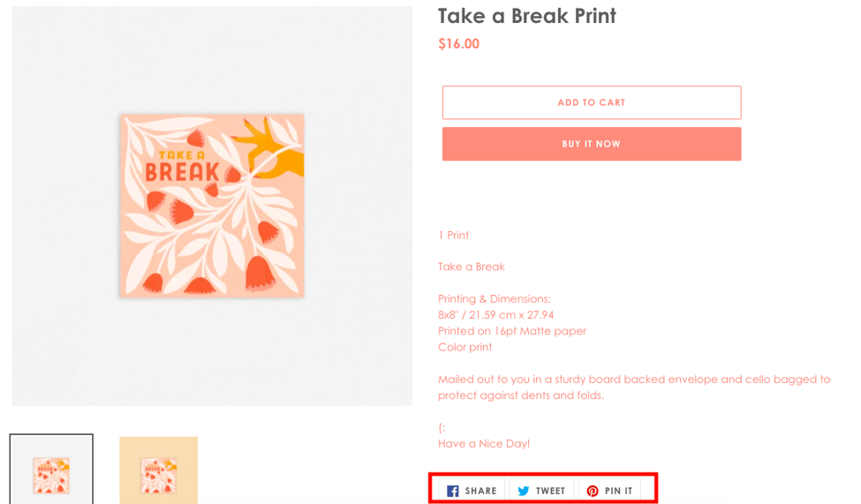This screenshot has height=504, width=861.
Task: Click the BREAK lettering in the artwork
Action: (181, 171)
